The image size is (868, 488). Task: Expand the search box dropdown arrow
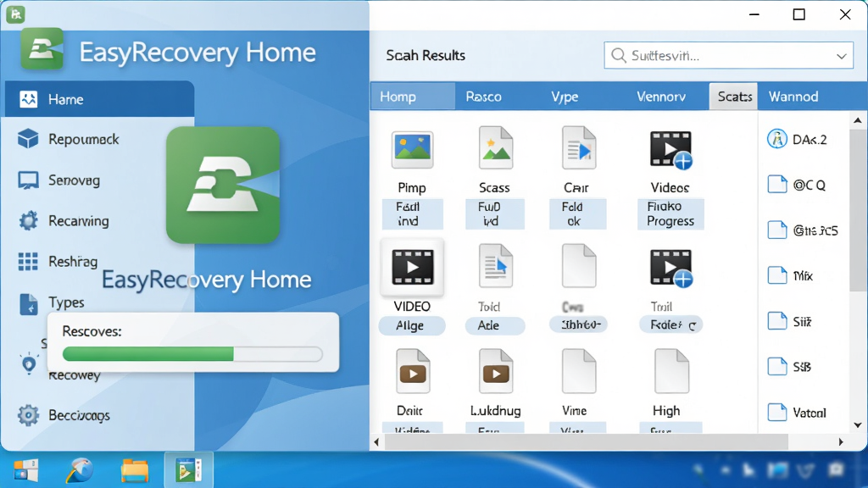point(842,56)
